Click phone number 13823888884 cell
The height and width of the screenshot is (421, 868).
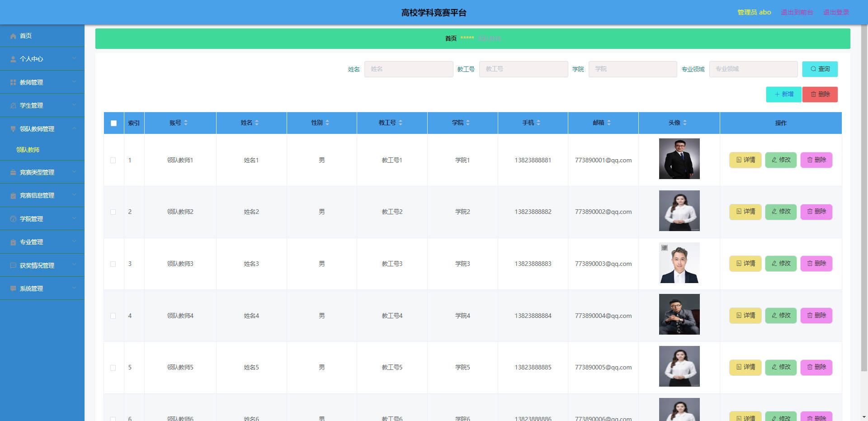click(533, 316)
